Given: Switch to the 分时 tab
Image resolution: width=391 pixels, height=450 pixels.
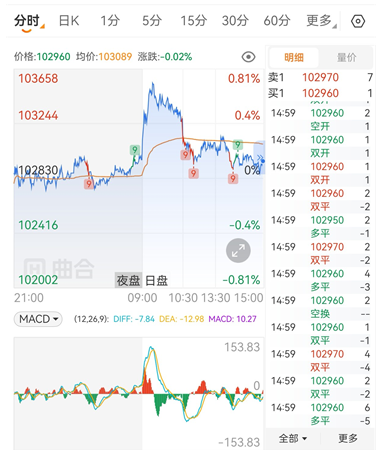Looking at the screenshot, I should coord(27,21).
